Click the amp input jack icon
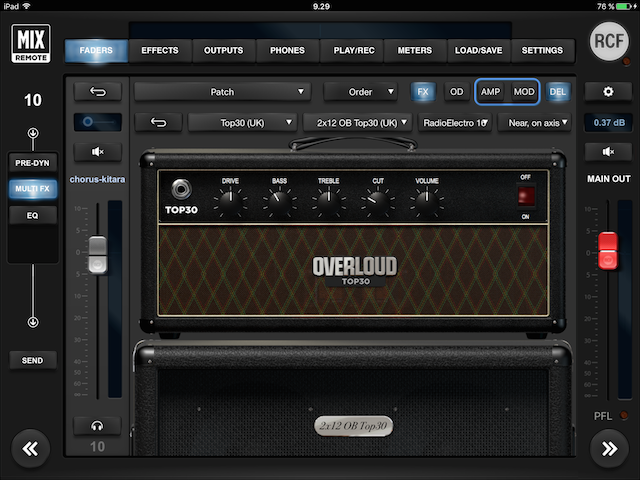Image resolution: width=640 pixels, height=480 pixels. [181, 189]
